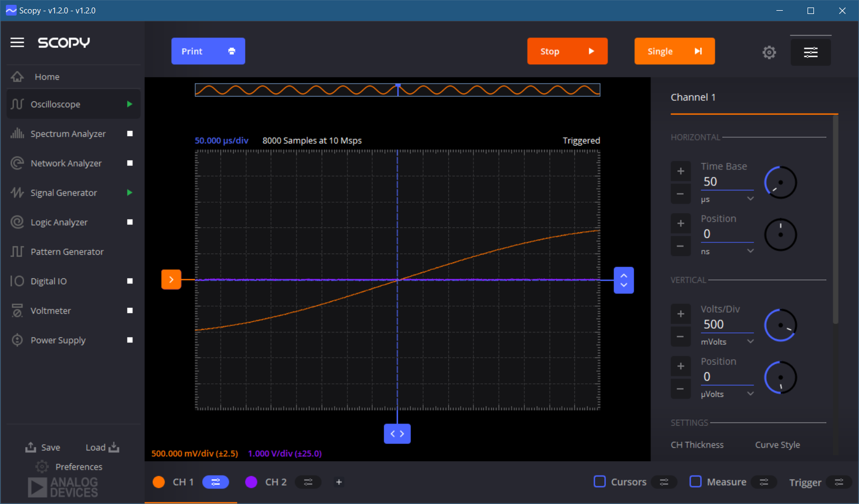Screen dimensions: 859x504
Task: Open the Pattern Generator instrument
Action: 67,251
